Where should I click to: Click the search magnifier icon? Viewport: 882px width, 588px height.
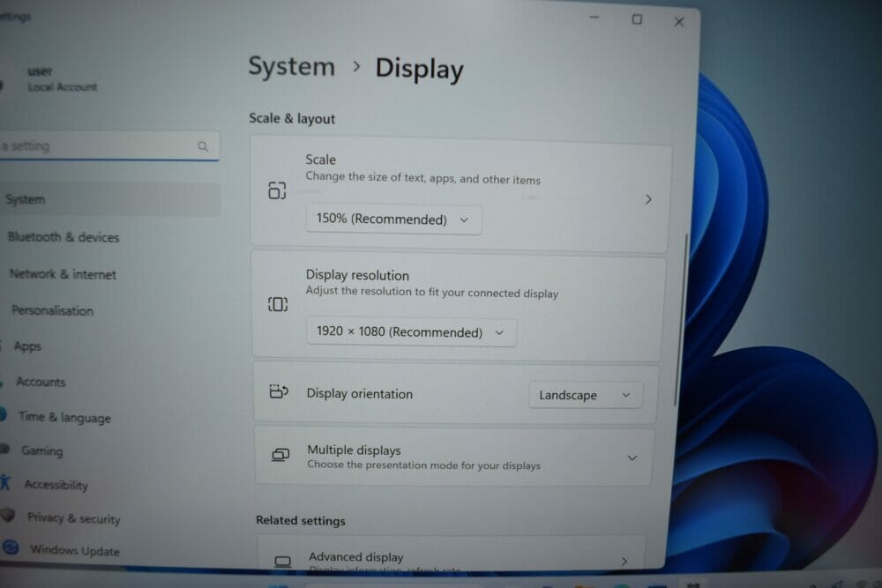tap(203, 146)
